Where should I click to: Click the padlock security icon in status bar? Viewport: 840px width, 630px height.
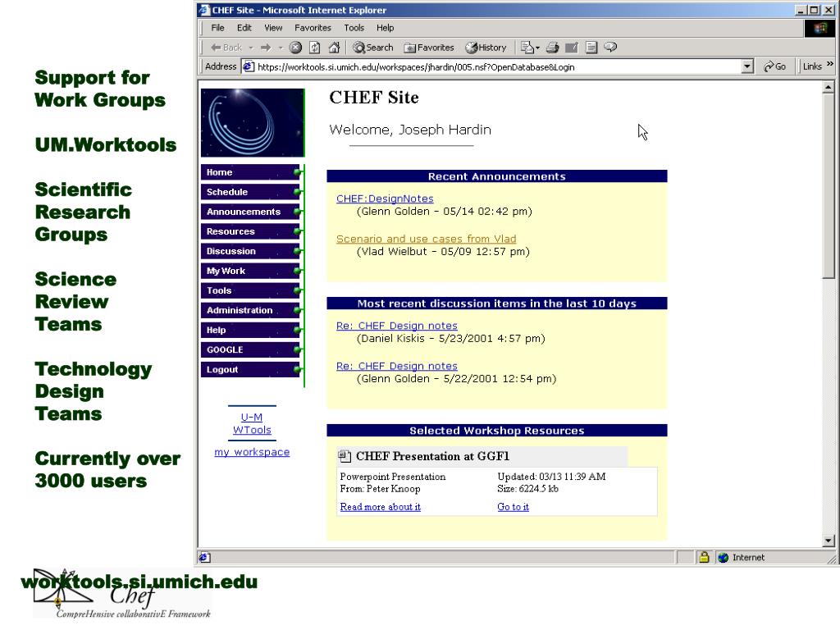[704, 558]
